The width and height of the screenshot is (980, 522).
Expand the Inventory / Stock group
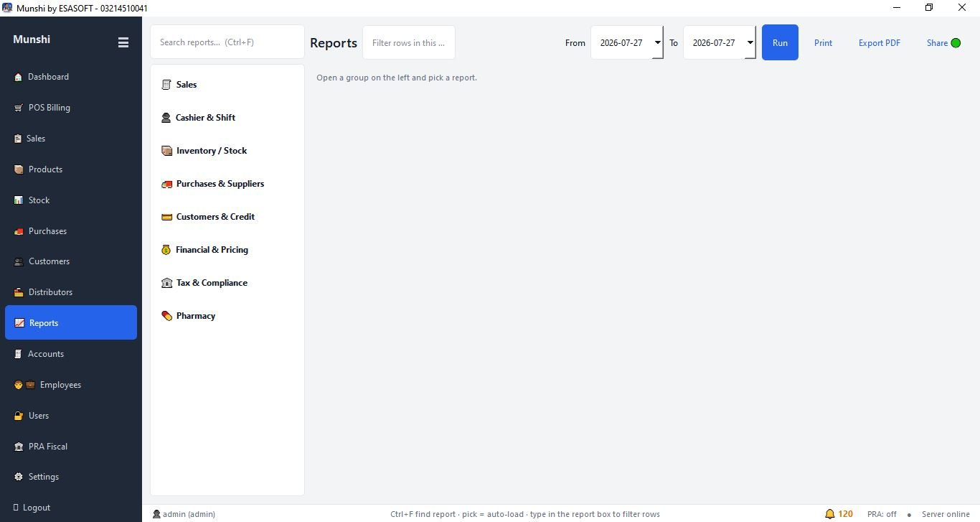[x=227, y=151]
